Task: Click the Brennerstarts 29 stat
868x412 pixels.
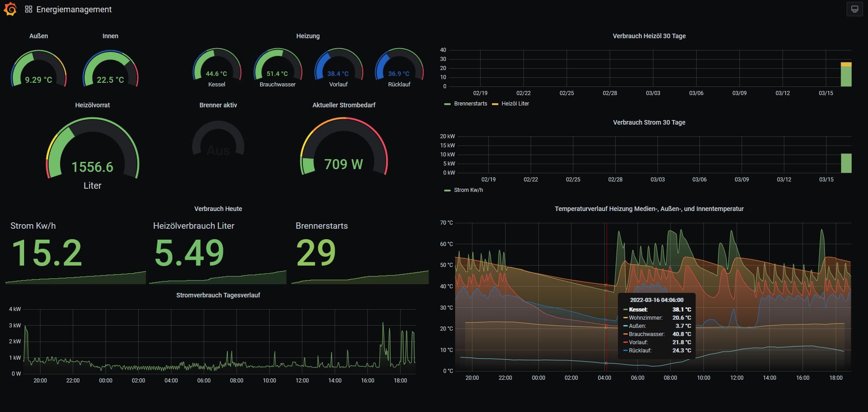Action: pyautogui.click(x=360, y=252)
